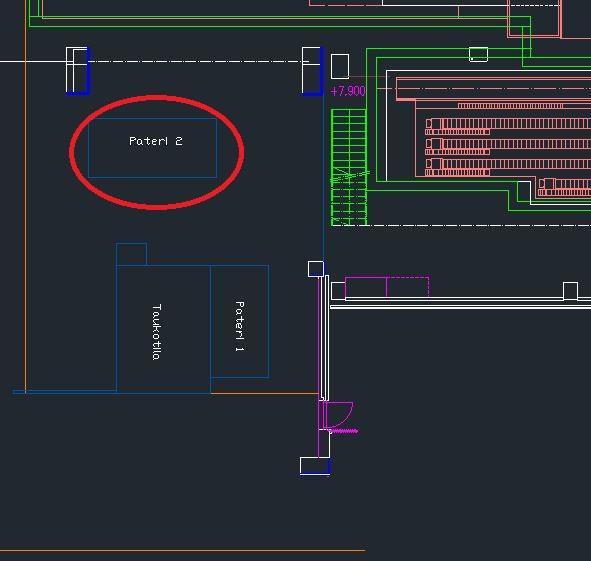Image resolution: width=591 pixels, height=561 pixels.
Task: Click the small blue rectangle above Taukotila
Action: coord(132,254)
